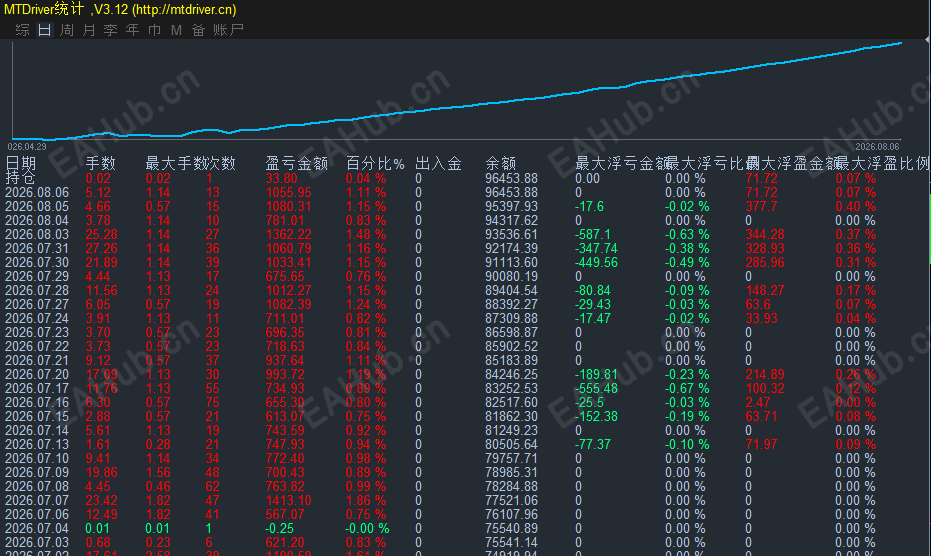Click the 余额 column header
This screenshot has height=557, width=931.
(x=501, y=163)
